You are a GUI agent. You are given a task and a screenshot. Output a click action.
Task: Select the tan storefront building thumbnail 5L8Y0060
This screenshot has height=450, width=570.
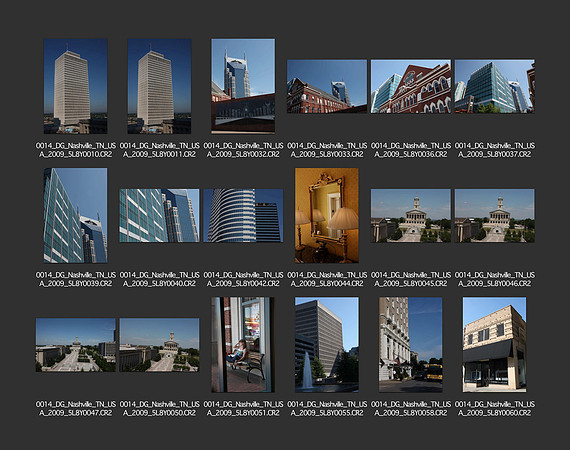494,345
